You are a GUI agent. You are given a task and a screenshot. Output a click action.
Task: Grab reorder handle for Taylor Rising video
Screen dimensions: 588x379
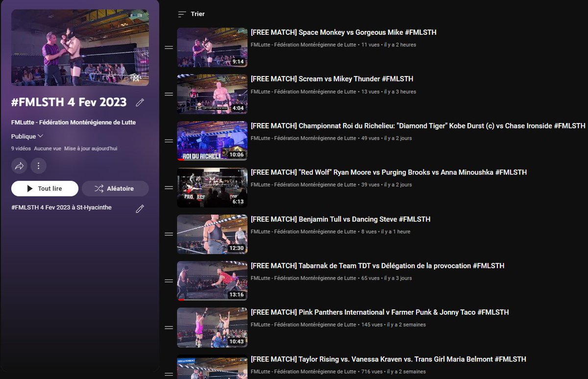[x=169, y=374]
